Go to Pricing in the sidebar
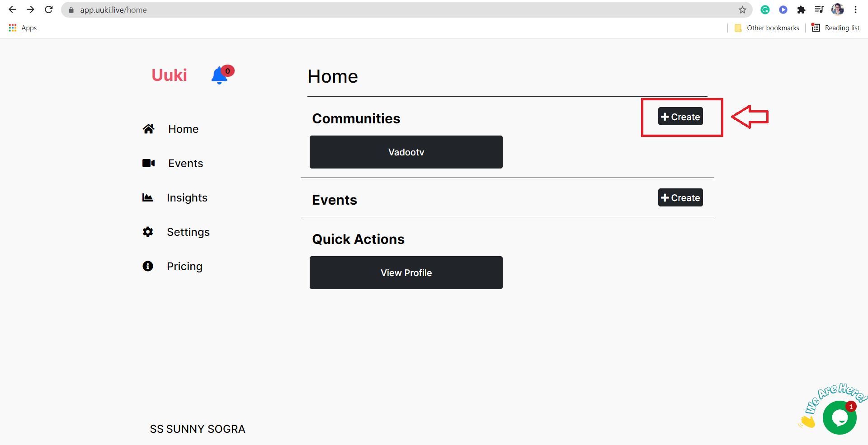 pos(184,266)
